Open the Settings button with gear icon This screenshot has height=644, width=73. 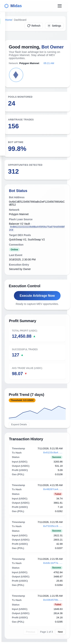tap(54, 26)
